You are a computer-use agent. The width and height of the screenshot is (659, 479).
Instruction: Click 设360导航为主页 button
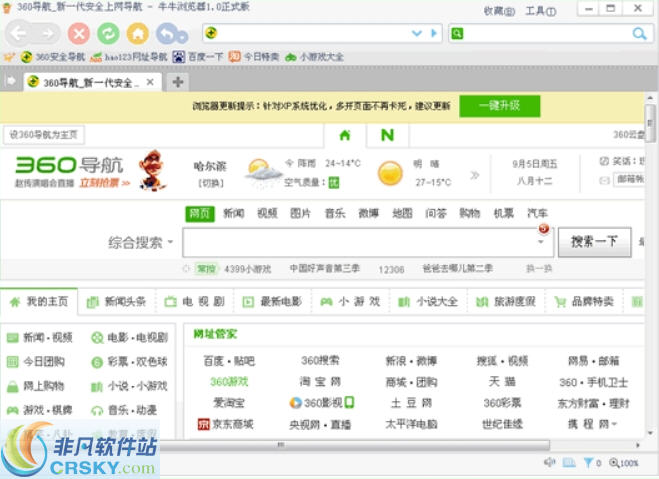tap(43, 134)
